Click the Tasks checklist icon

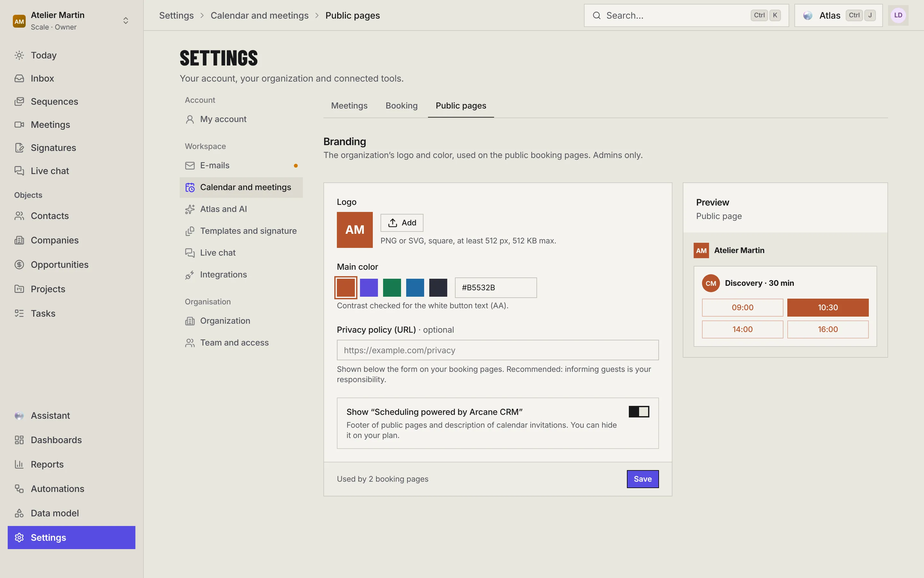(x=19, y=313)
